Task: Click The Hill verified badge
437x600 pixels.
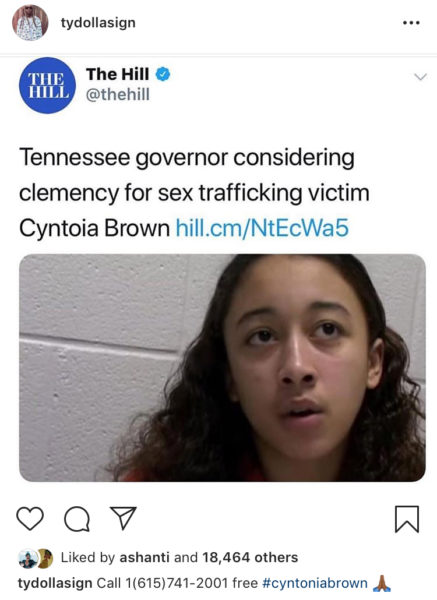Action: coord(163,74)
